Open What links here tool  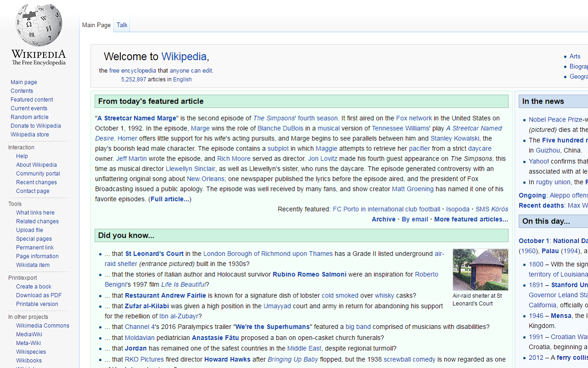click(35, 213)
